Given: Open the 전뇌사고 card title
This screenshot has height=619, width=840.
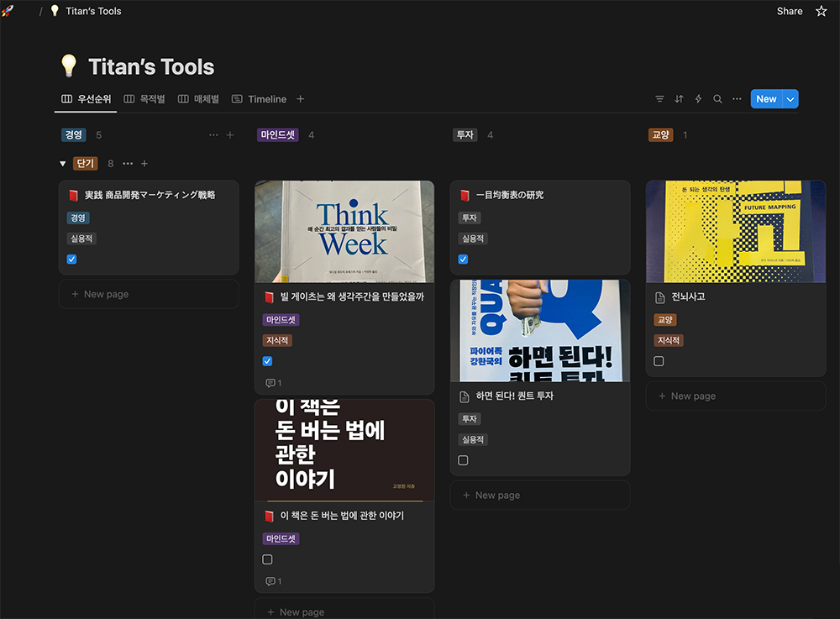Looking at the screenshot, I should 688,296.
